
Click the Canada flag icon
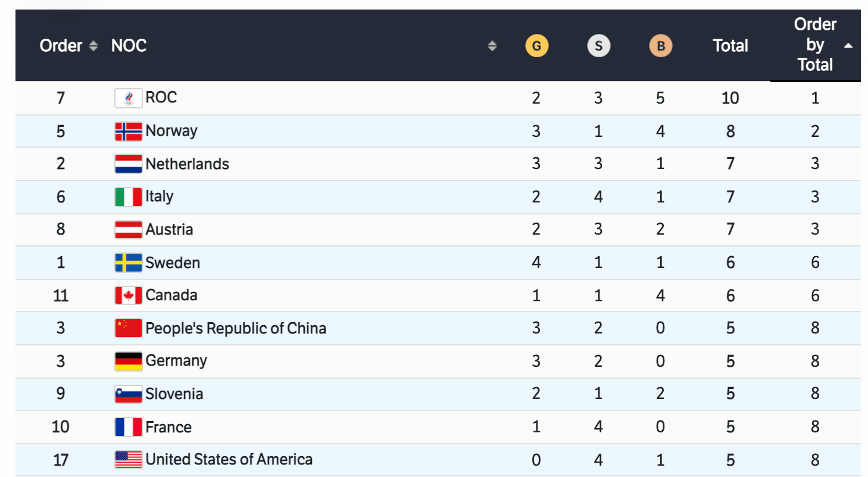128,295
